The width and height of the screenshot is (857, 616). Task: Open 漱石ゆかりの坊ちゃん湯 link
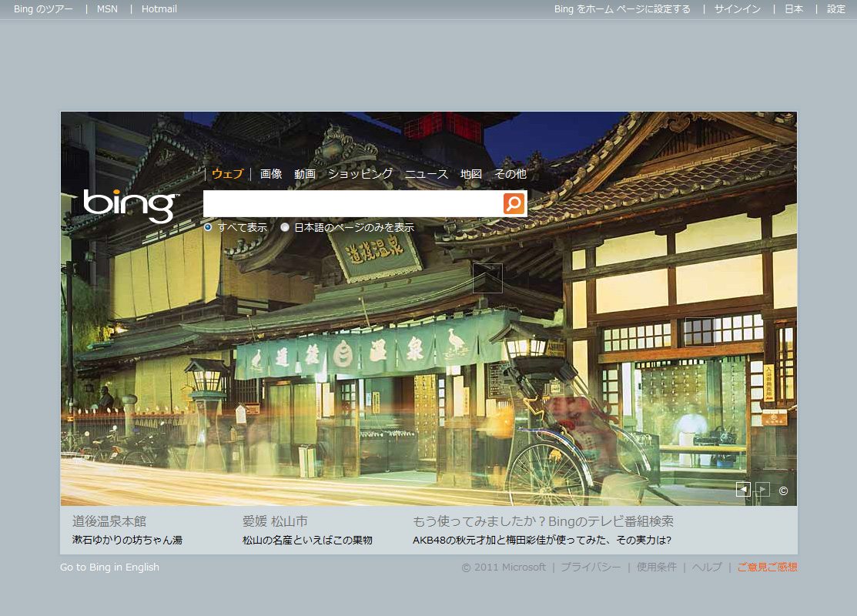coord(127,540)
